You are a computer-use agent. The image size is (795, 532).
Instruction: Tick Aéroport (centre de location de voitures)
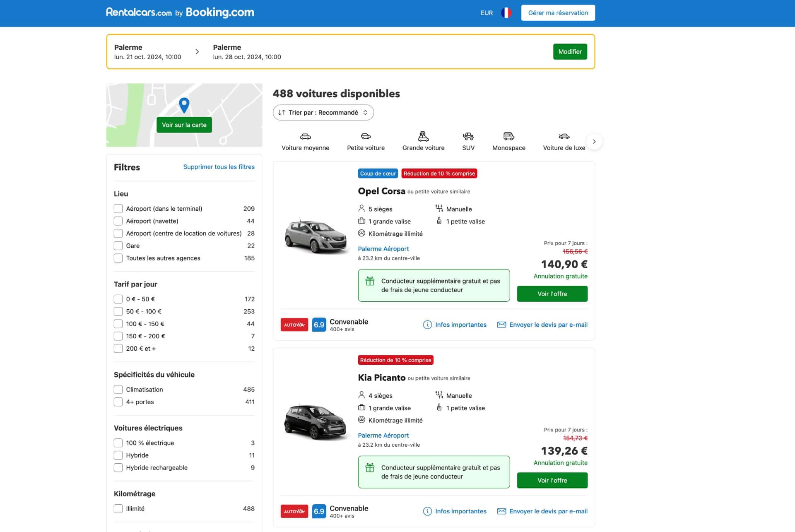click(x=118, y=234)
